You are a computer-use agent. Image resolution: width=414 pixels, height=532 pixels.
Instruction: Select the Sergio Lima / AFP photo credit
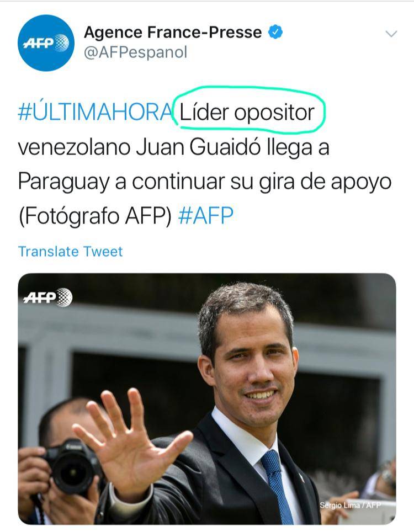(x=350, y=505)
